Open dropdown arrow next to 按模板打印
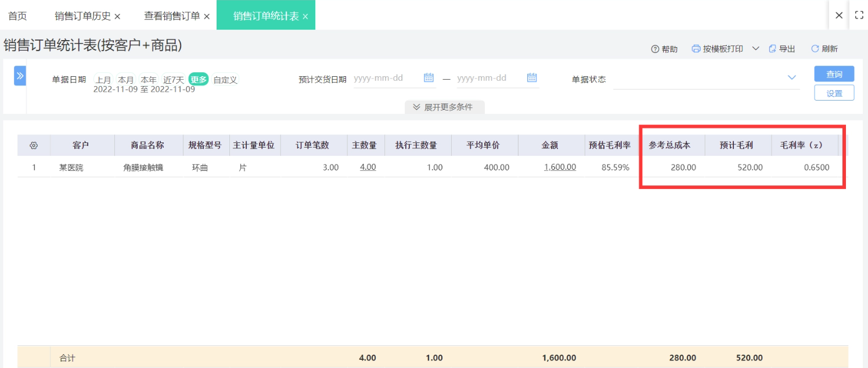The image size is (868, 368). [x=755, y=49]
